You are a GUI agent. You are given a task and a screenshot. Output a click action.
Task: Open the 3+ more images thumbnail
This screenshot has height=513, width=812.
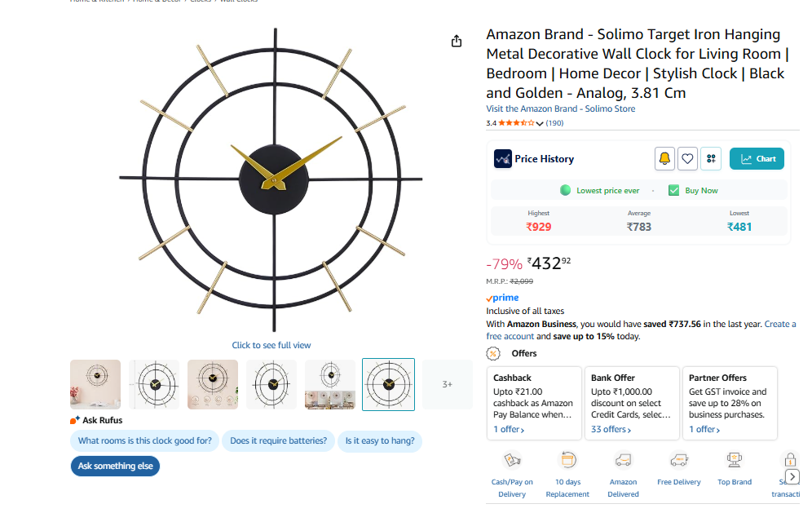click(447, 384)
